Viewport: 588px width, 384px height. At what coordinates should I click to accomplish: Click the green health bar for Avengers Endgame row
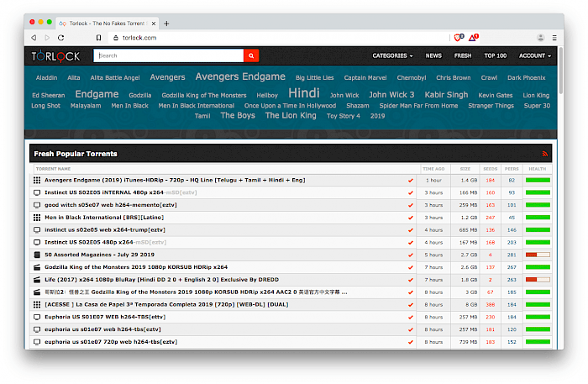[538, 181]
